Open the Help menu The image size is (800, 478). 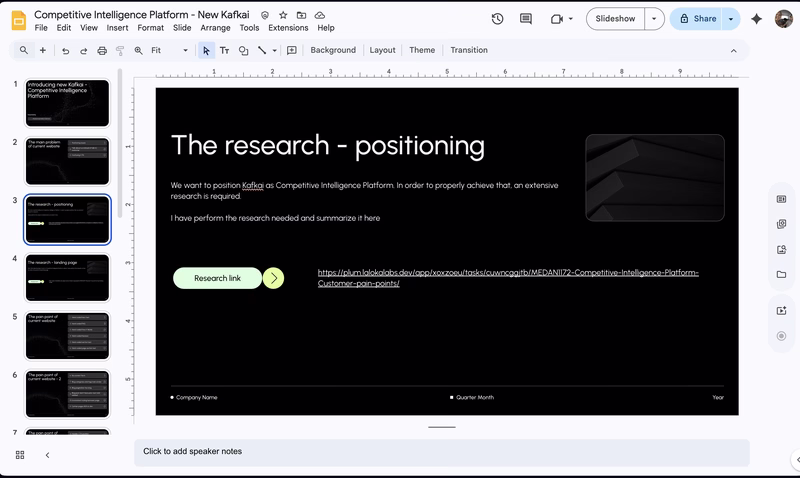click(x=326, y=28)
